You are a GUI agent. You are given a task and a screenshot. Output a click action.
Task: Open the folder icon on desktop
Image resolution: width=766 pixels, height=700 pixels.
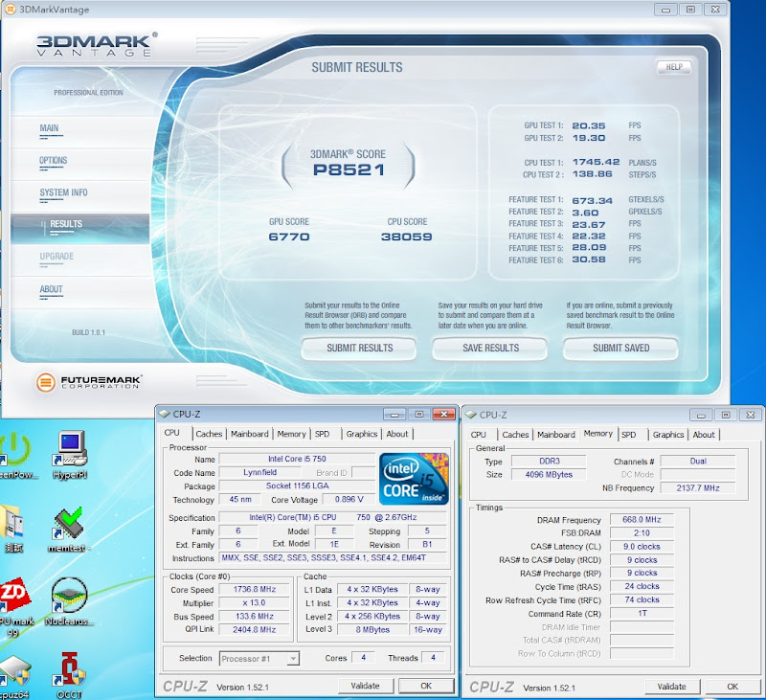click(12, 529)
